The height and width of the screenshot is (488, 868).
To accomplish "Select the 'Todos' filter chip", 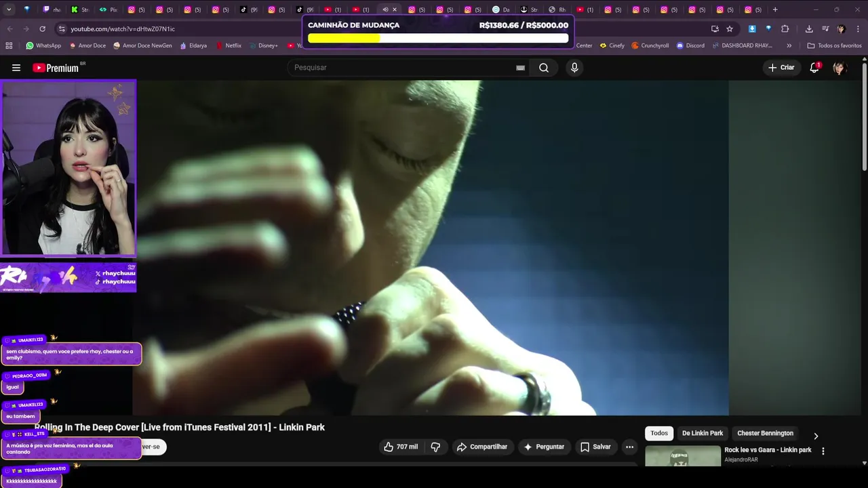I will point(659,433).
